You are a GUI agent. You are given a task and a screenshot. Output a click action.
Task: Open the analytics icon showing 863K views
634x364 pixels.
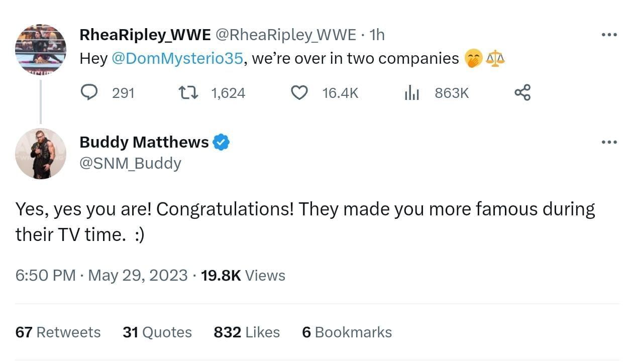pos(412,92)
